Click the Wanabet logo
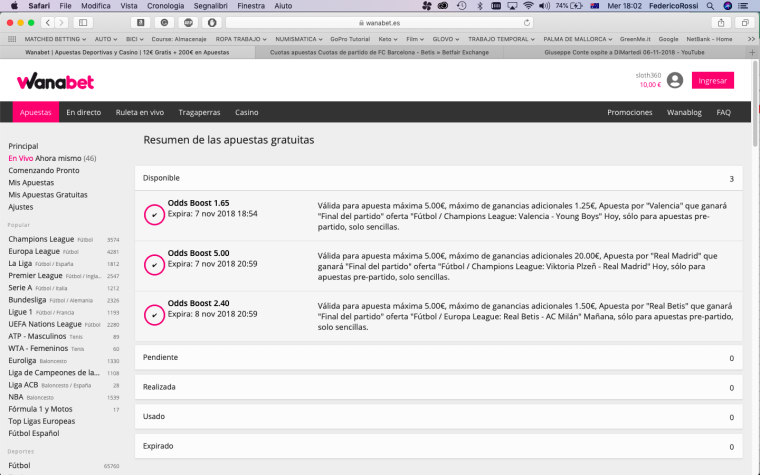The height and width of the screenshot is (475, 760). [55, 81]
